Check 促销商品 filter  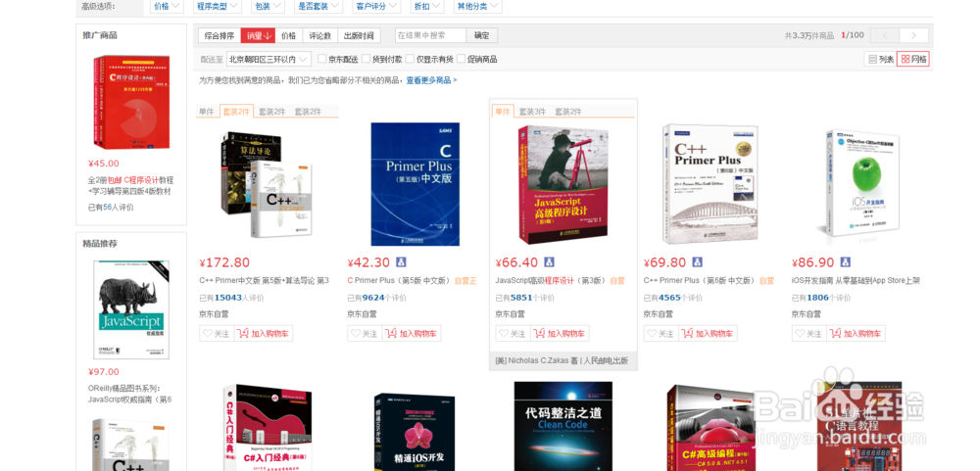click(x=462, y=60)
